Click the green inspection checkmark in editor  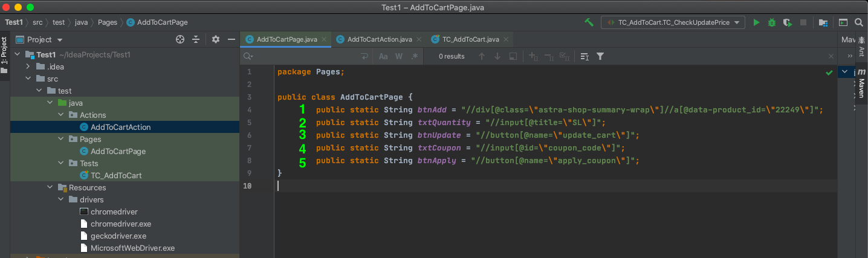[x=829, y=73]
